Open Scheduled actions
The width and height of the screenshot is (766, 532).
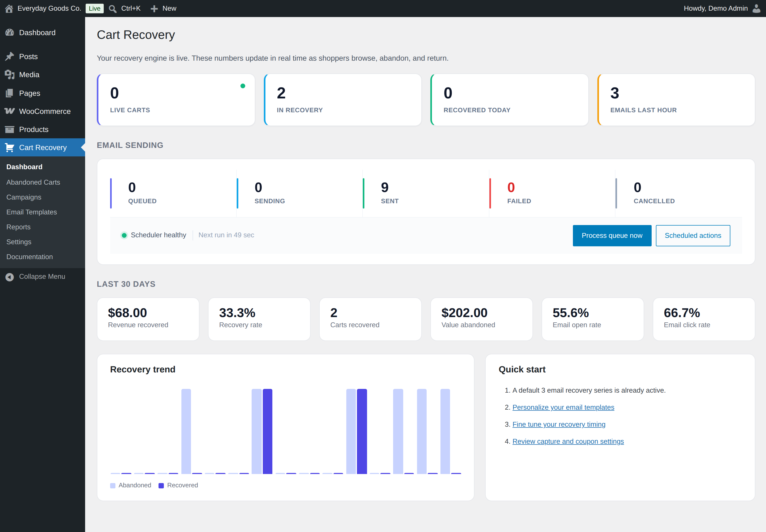693,236
